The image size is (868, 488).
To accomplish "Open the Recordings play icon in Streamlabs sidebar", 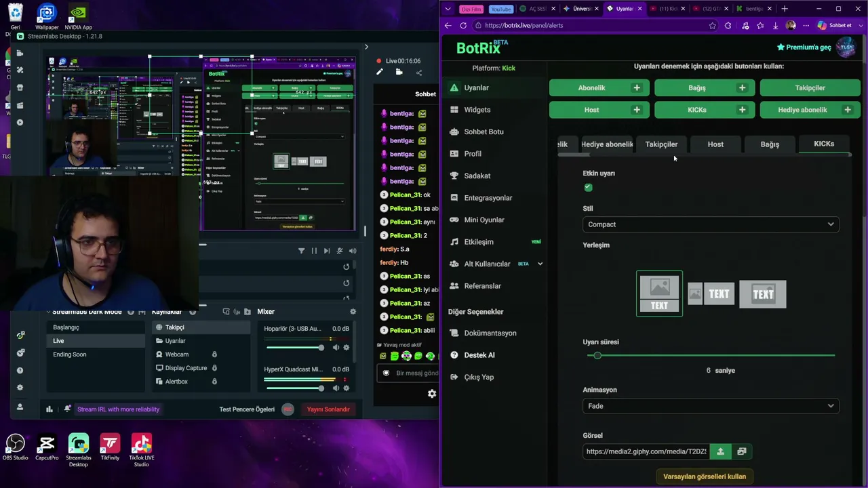I will pyautogui.click(x=20, y=123).
